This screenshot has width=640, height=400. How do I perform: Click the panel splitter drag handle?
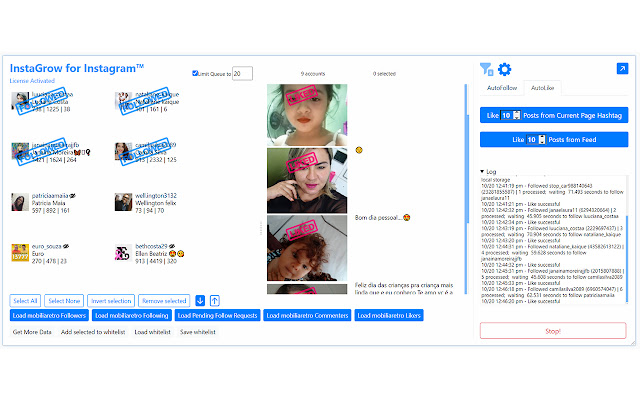(260, 228)
